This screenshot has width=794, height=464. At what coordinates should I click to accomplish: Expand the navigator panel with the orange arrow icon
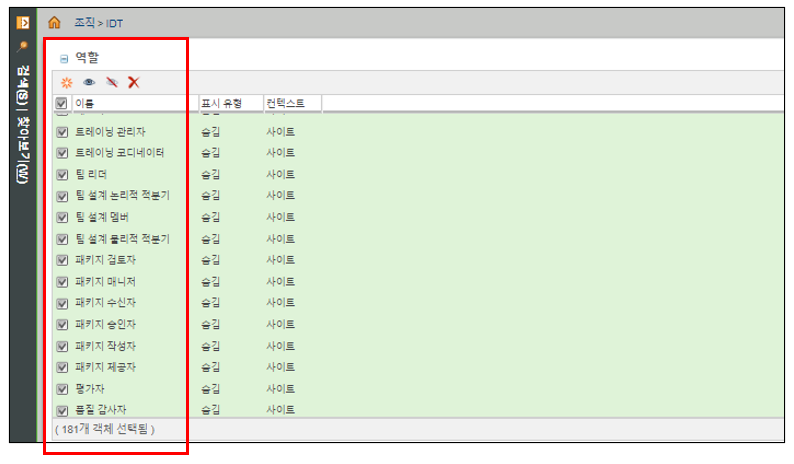pyautogui.click(x=23, y=23)
